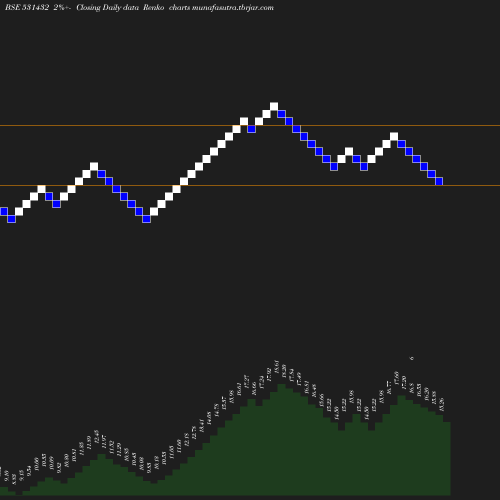
Task: Click the '12.78' price label
Action: tap(194, 432)
